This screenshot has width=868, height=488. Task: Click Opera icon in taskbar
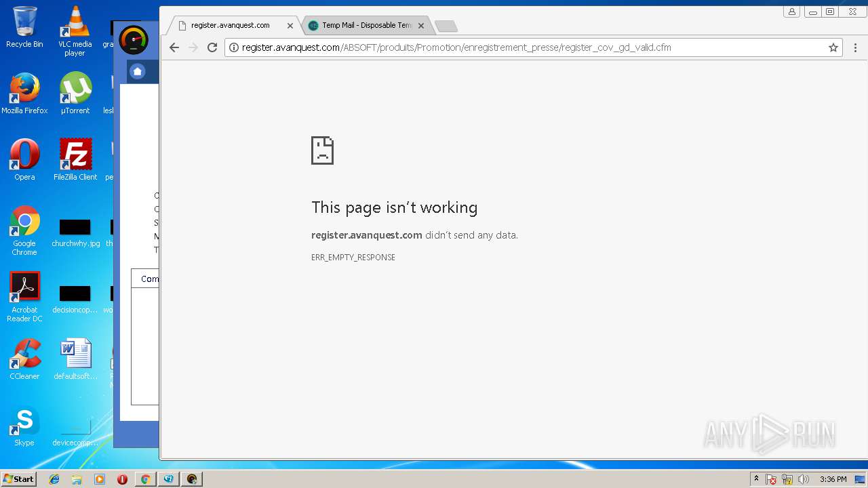[x=122, y=479]
